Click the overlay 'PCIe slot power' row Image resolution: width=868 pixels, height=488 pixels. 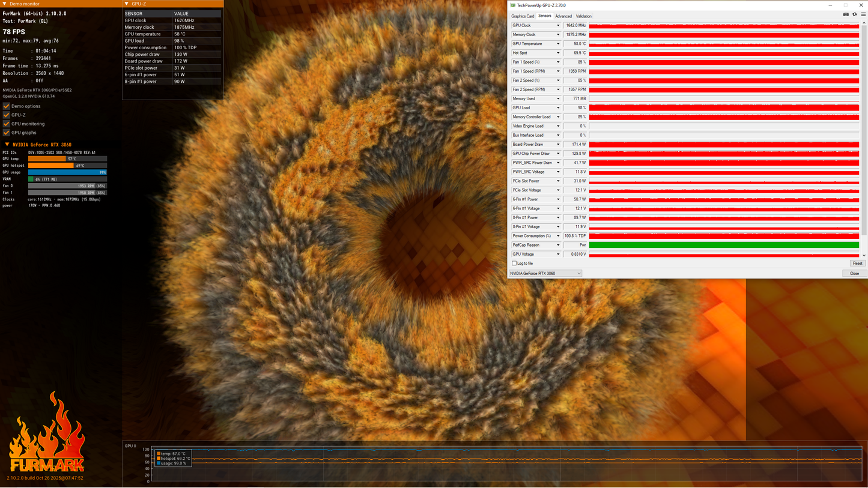click(x=172, y=68)
